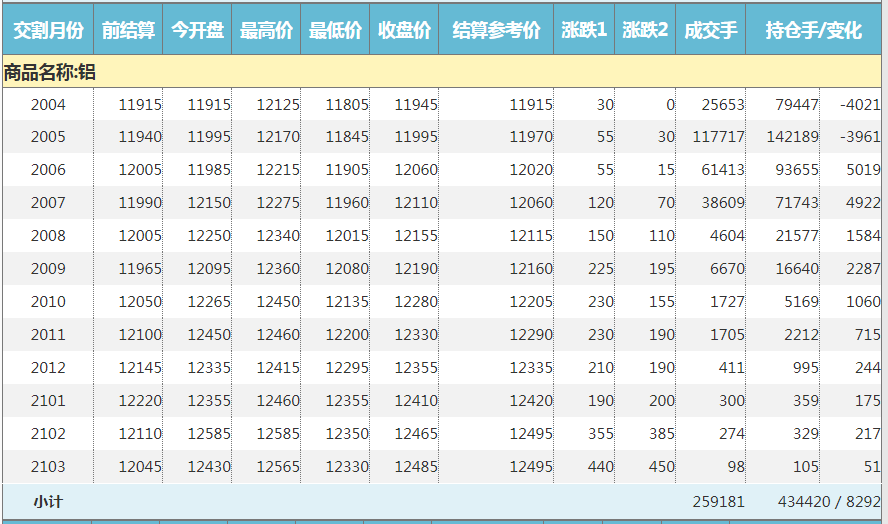This screenshot has width=888, height=524.
Task: Select the 涨跌1 column header
Action: point(584,31)
